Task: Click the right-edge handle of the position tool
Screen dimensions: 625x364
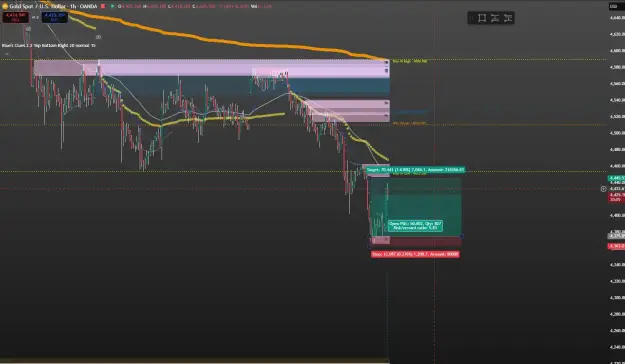Action: [x=462, y=236]
